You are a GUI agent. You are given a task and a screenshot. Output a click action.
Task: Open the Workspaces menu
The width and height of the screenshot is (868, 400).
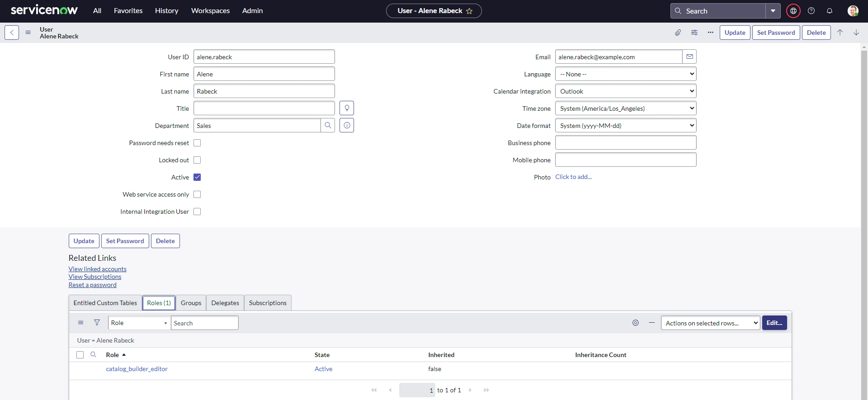tap(210, 11)
